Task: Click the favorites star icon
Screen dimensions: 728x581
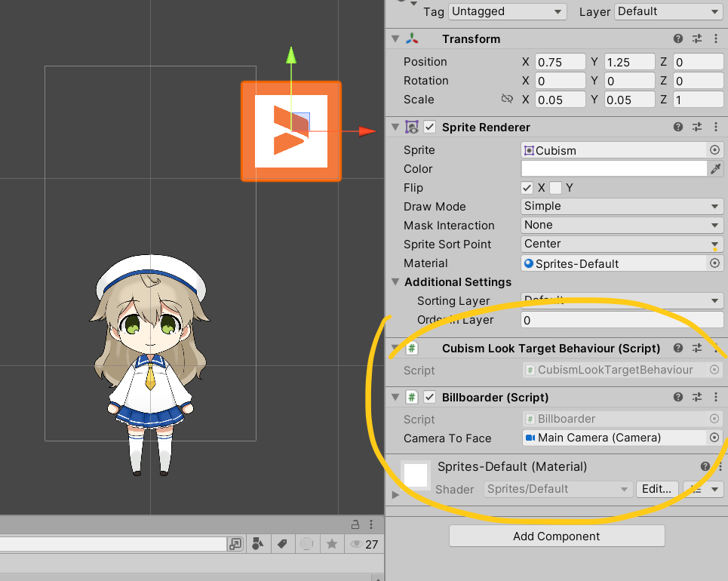Action: coord(331,544)
